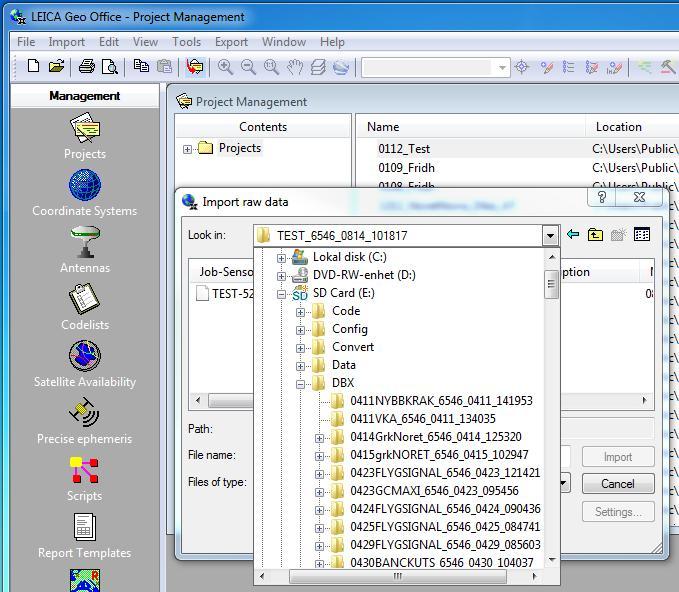Screen dimensions: 679x592
Task: Select the Config folder
Action: (x=350, y=329)
